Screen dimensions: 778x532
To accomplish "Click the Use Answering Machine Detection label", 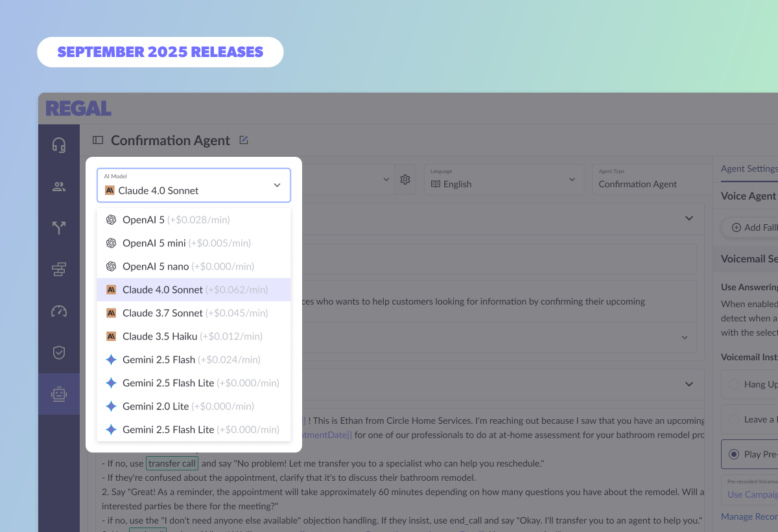I will (749, 287).
